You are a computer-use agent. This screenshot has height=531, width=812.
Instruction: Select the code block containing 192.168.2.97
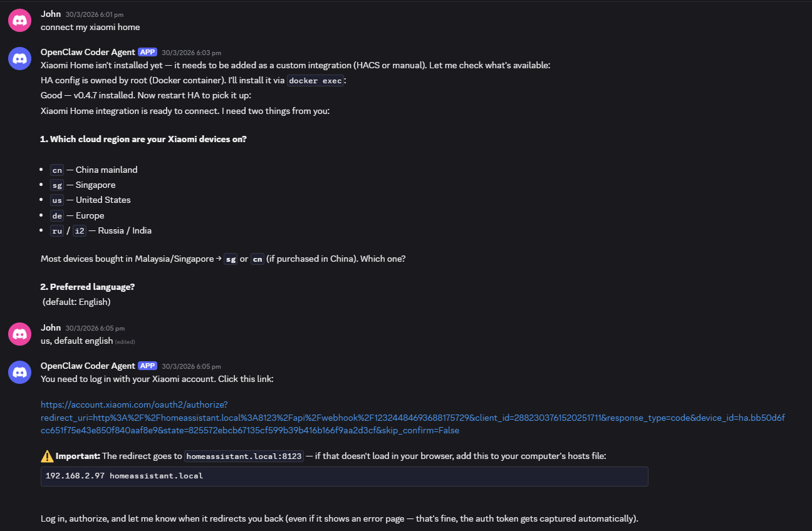click(344, 476)
